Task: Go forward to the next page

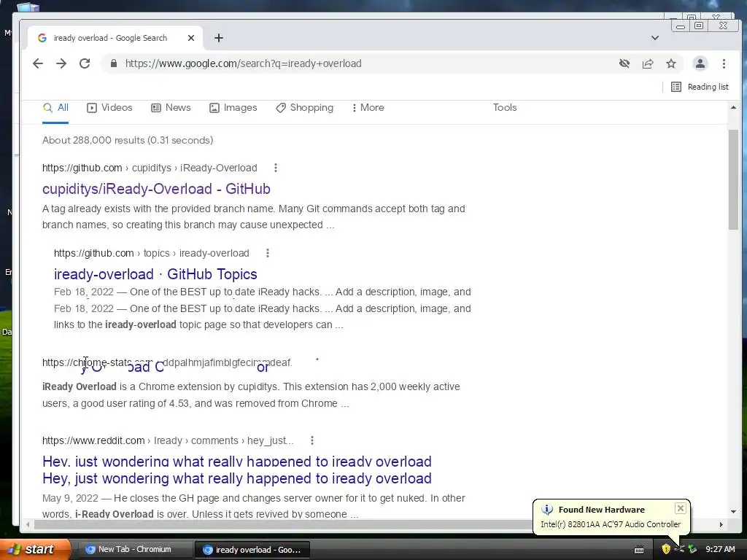Action: (x=61, y=63)
